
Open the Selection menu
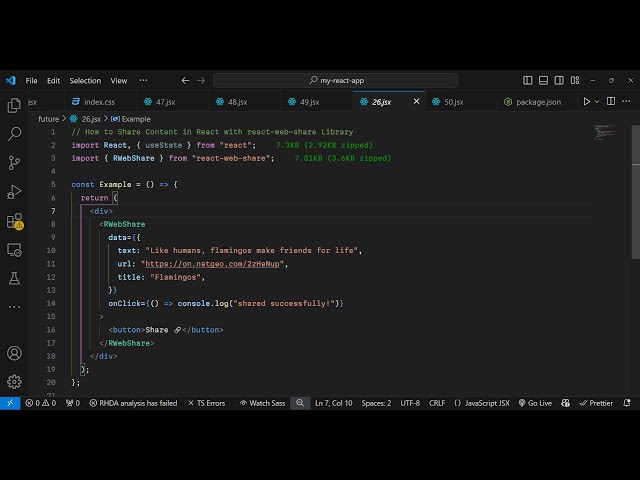click(85, 80)
